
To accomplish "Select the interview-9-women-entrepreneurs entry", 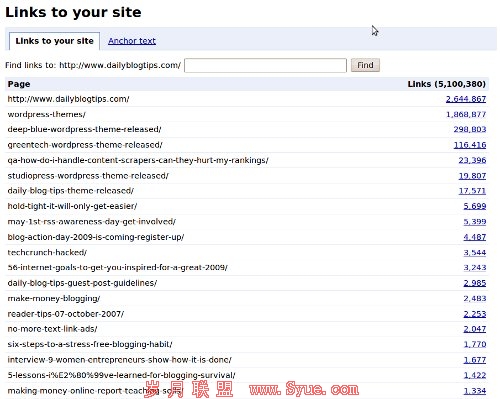I will [x=119, y=360].
